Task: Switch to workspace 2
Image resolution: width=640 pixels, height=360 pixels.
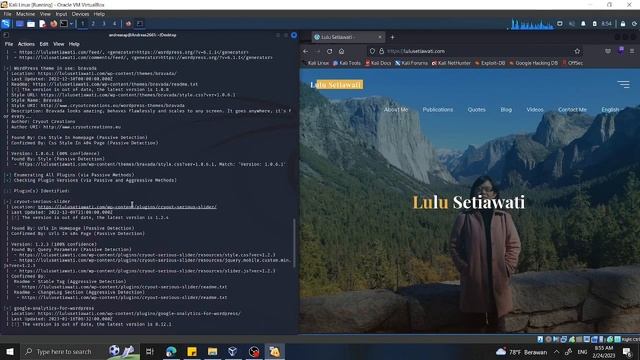Action: click(93, 24)
